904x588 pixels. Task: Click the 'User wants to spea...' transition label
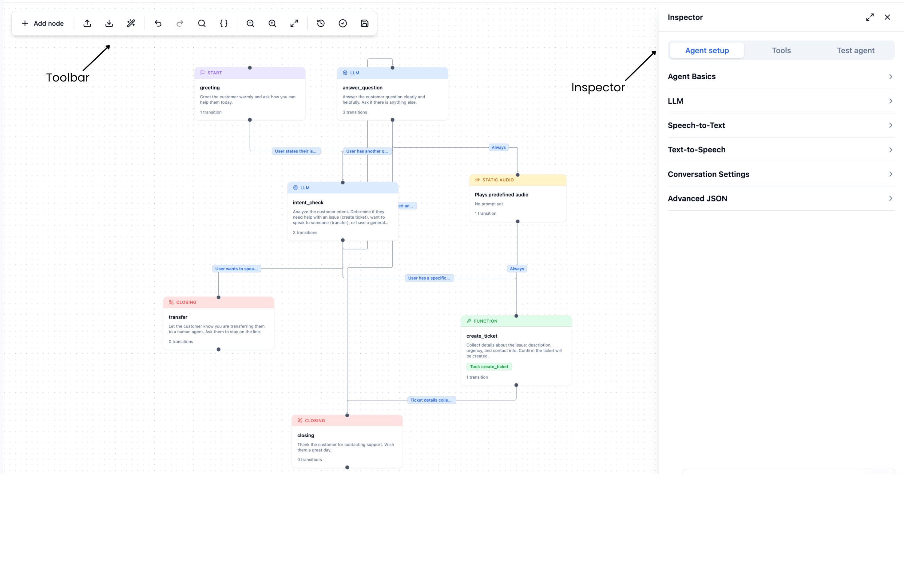click(x=236, y=269)
